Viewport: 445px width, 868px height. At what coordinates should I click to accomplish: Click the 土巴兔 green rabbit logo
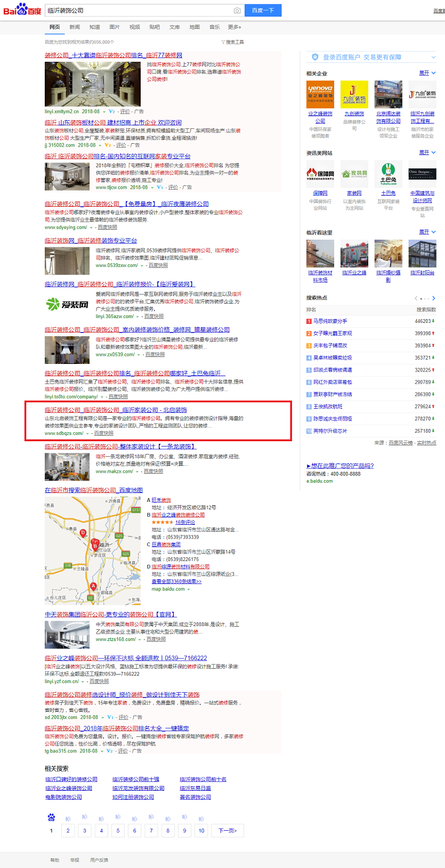coord(389,174)
